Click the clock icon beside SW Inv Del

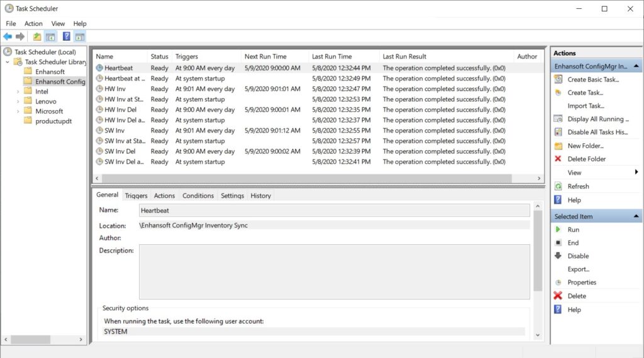[99, 151]
